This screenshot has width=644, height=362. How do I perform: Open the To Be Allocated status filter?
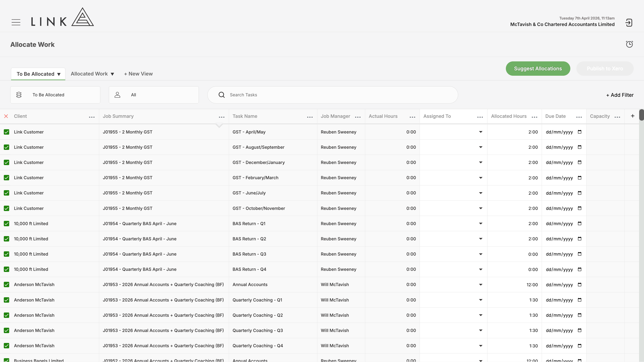[x=55, y=95]
